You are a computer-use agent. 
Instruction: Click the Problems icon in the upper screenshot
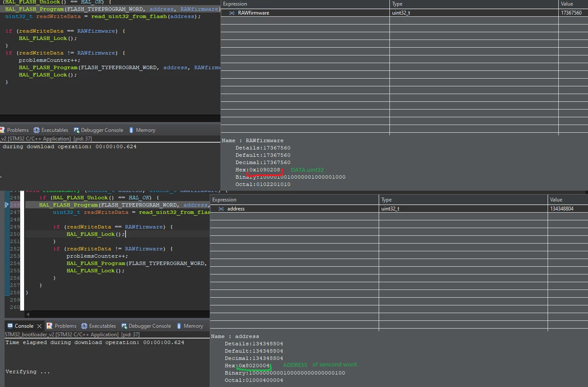click(2, 130)
